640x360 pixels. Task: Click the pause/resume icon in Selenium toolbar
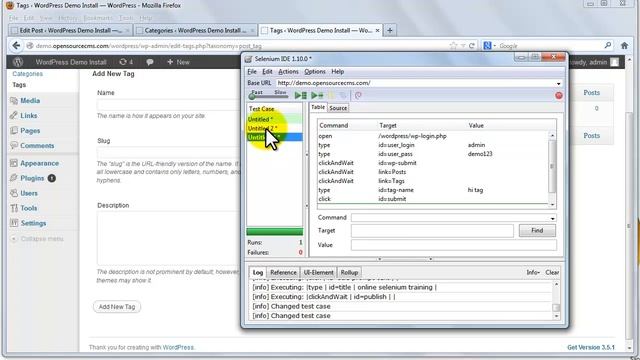coord(331,96)
